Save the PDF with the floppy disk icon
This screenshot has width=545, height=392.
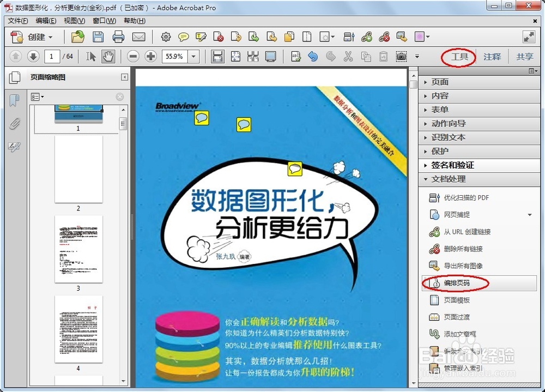point(98,37)
